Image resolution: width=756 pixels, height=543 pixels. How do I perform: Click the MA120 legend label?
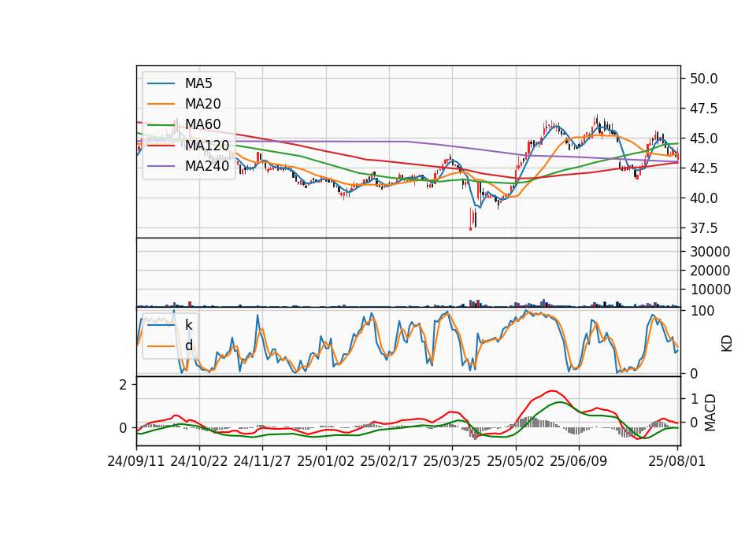[207, 145]
